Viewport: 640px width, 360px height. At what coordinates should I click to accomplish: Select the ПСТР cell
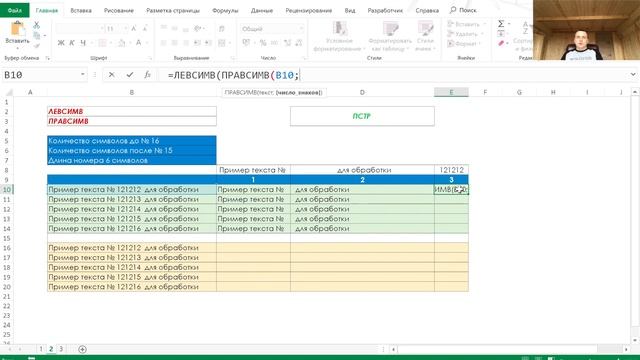pos(362,116)
